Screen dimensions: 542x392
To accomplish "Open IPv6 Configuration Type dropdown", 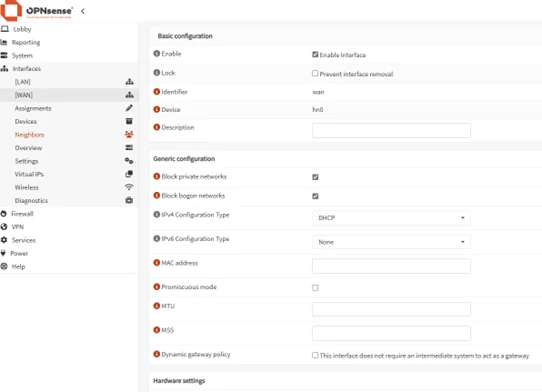I will pos(391,242).
